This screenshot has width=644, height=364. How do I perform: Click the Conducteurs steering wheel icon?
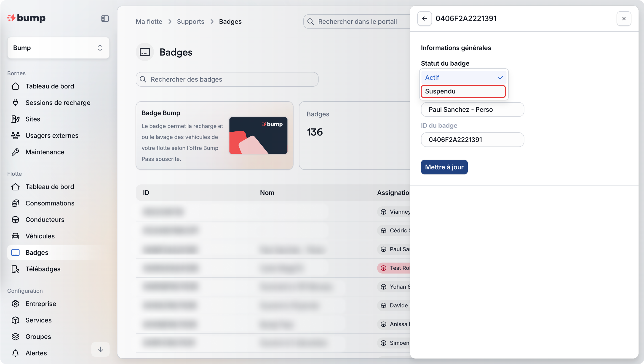(x=16, y=220)
